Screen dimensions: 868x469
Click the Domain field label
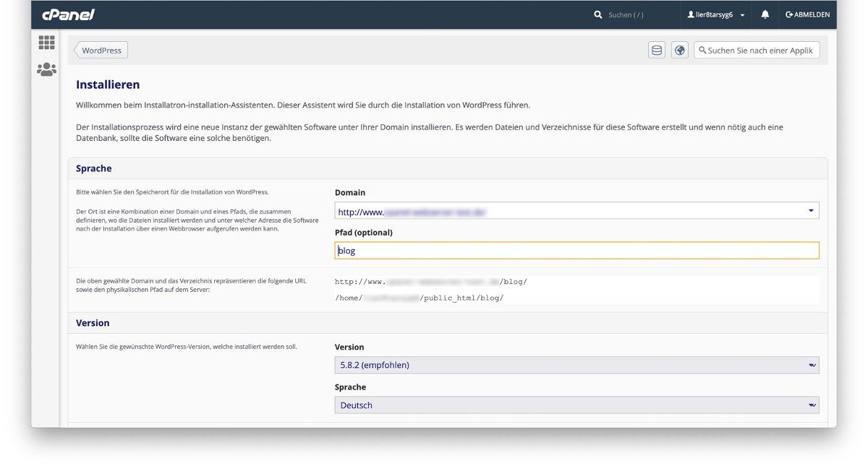coord(350,193)
